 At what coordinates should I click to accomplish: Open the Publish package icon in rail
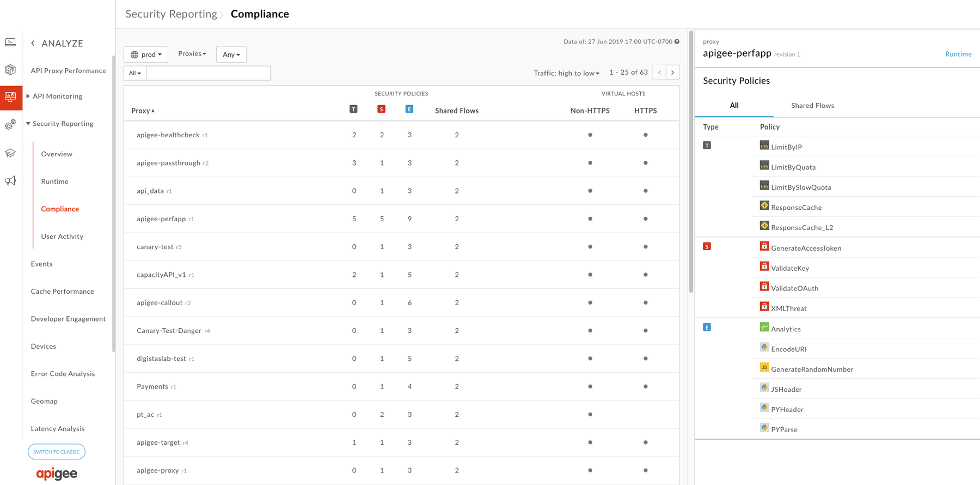[x=10, y=69]
